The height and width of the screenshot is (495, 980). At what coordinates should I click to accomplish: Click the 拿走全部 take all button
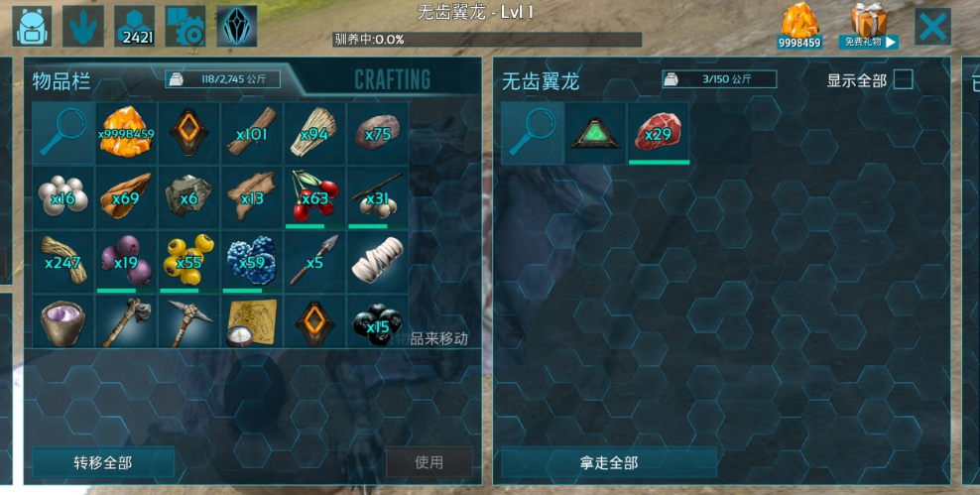pyautogui.click(x=609, y=462)
